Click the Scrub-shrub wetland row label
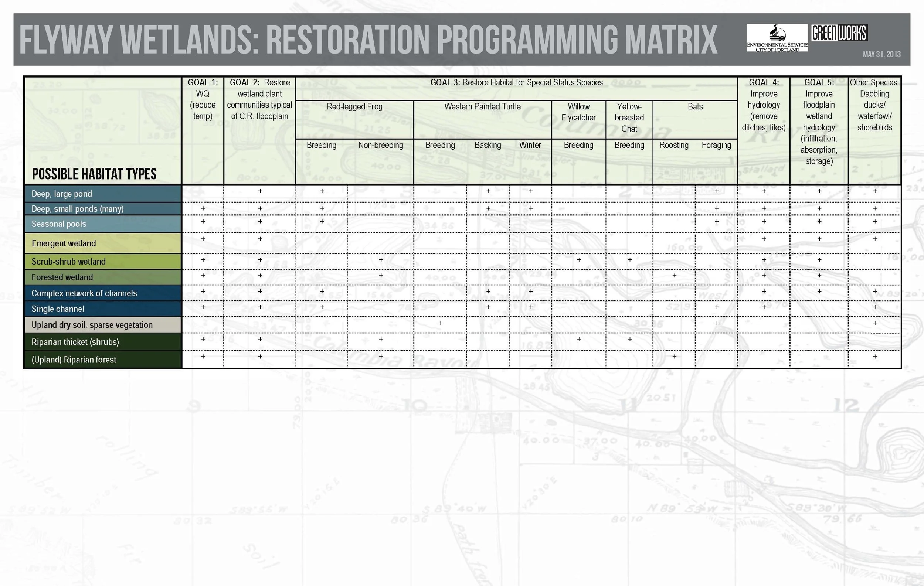924x586 pixels. pos(68,262)
